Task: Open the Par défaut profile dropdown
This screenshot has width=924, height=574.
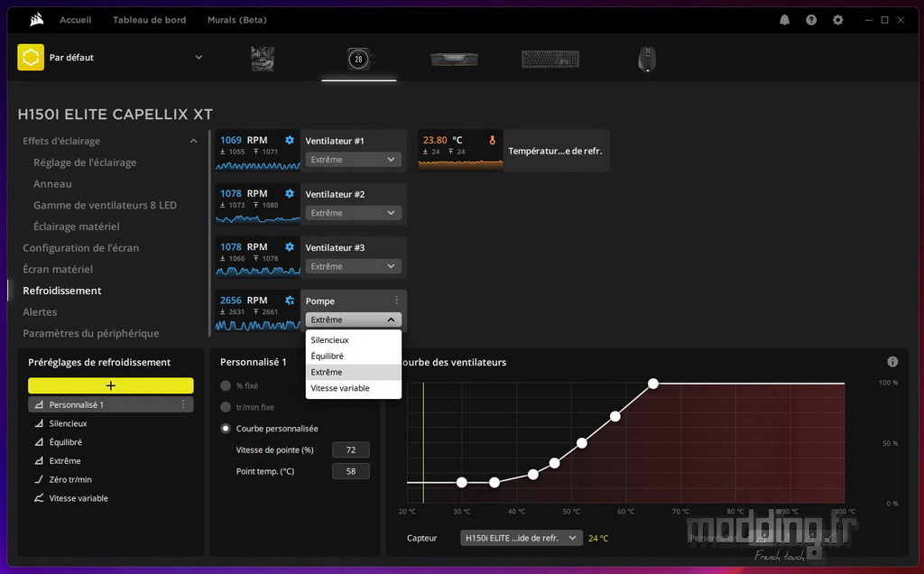Action: 199,57
